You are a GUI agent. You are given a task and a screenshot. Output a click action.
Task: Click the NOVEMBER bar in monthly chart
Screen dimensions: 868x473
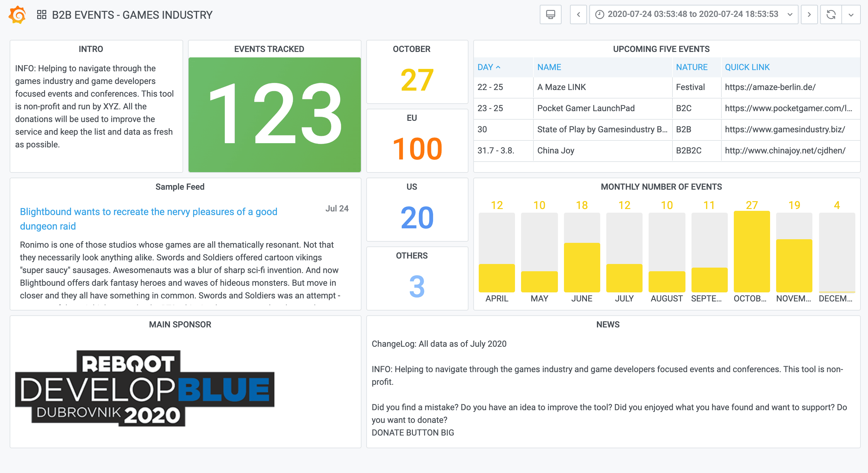pyautogui.click(x=794, y=265)
